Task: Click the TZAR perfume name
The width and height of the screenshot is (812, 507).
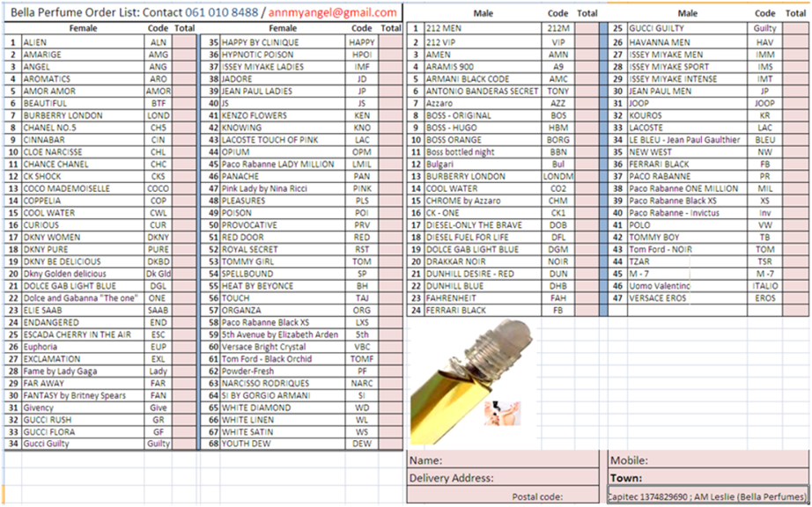Action: [639, 261]
